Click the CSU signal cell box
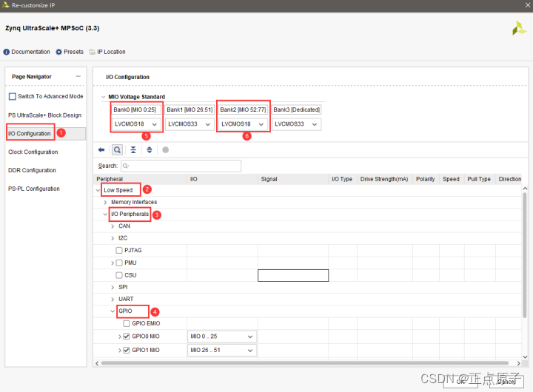The width and height of the screenshot is (533, 392). pyautogui.click(x=293, y=275)
